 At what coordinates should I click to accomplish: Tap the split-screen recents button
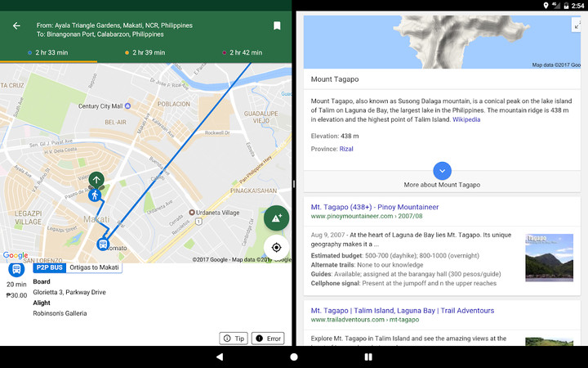coord(368,357)
